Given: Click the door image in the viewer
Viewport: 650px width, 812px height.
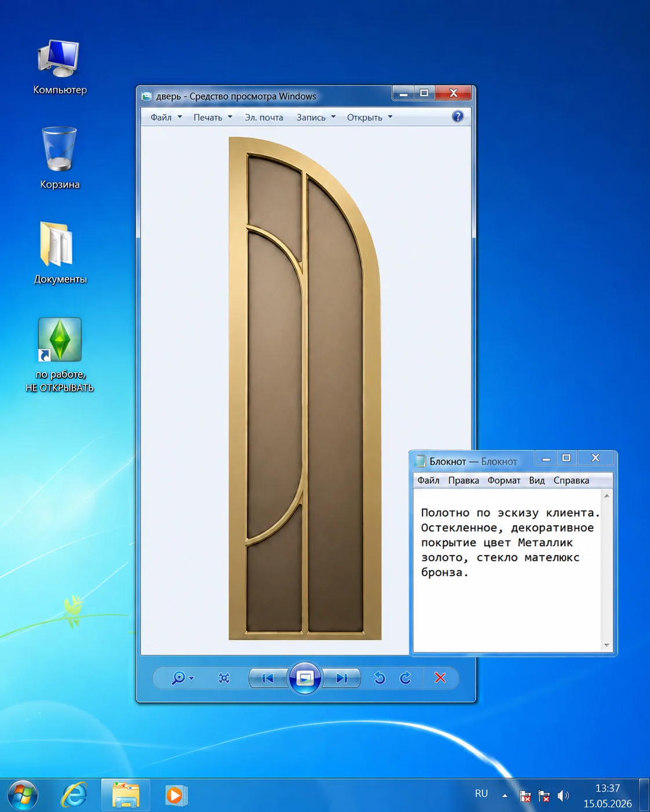Looking at the screenshot, I should point(305,389).
